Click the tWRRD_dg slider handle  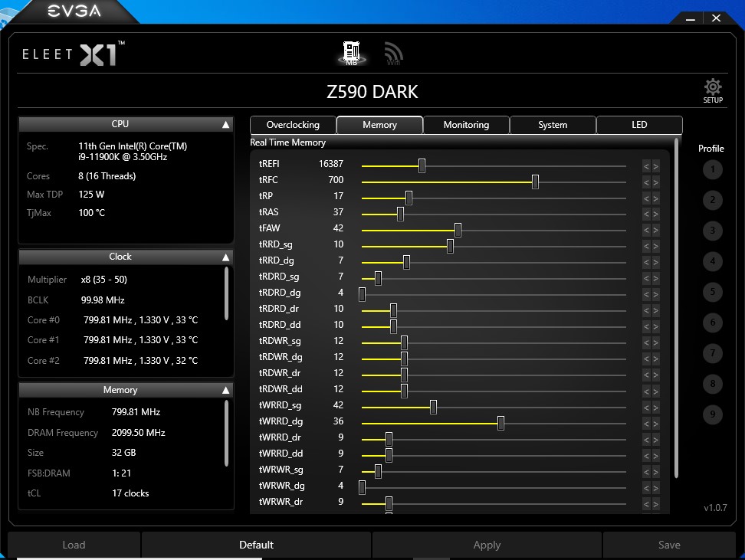tap(500, 423)
